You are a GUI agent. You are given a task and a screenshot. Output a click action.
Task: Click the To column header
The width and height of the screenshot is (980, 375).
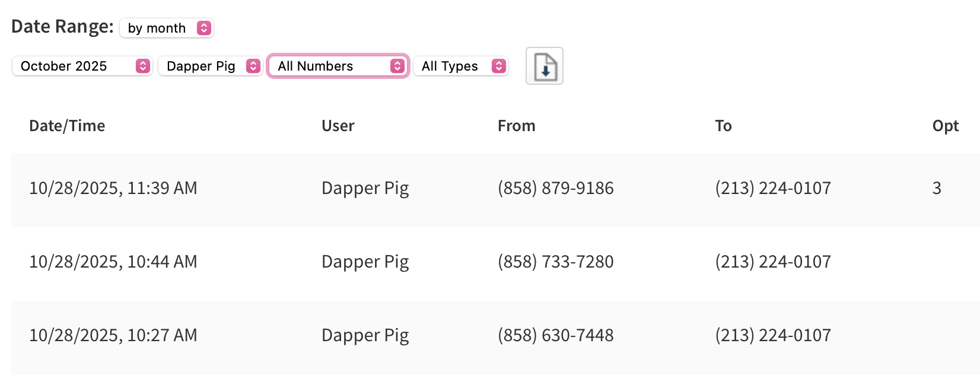point(723,126)
